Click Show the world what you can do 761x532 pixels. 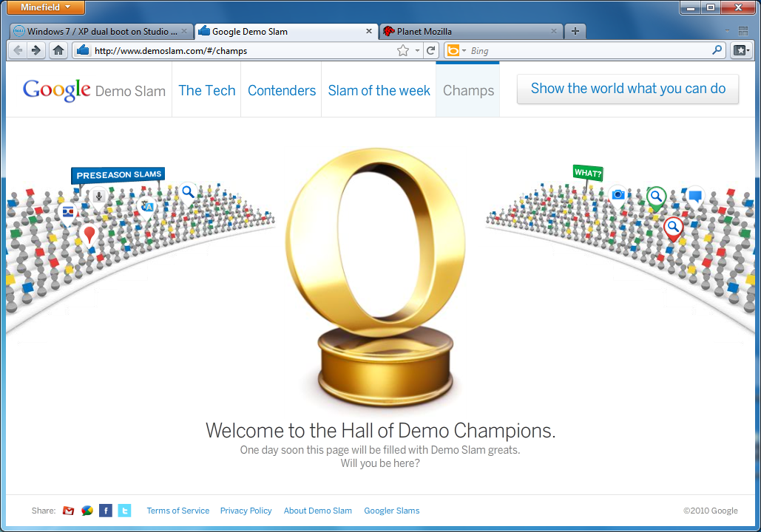click(x=628, y=89)
